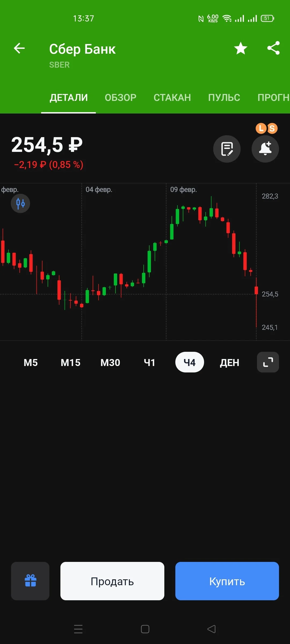The width and height of the screenshot is (290, 644).
Task: Select the ДЕН timeframe
Action: pos(230,363)
